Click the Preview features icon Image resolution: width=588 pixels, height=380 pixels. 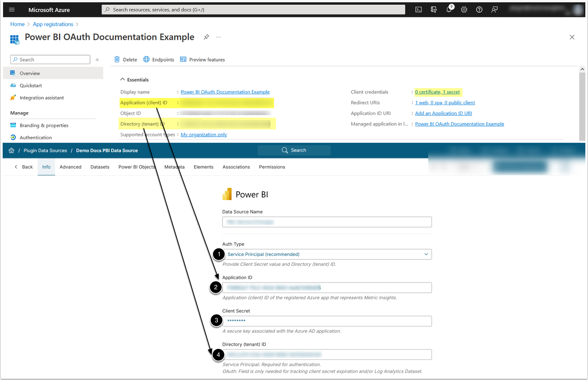click(183, 59)
